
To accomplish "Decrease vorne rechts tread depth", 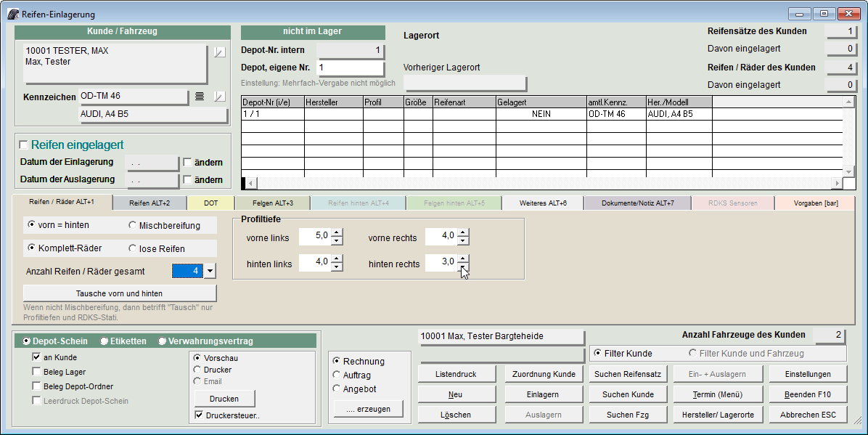I will (x=463, y=240).
